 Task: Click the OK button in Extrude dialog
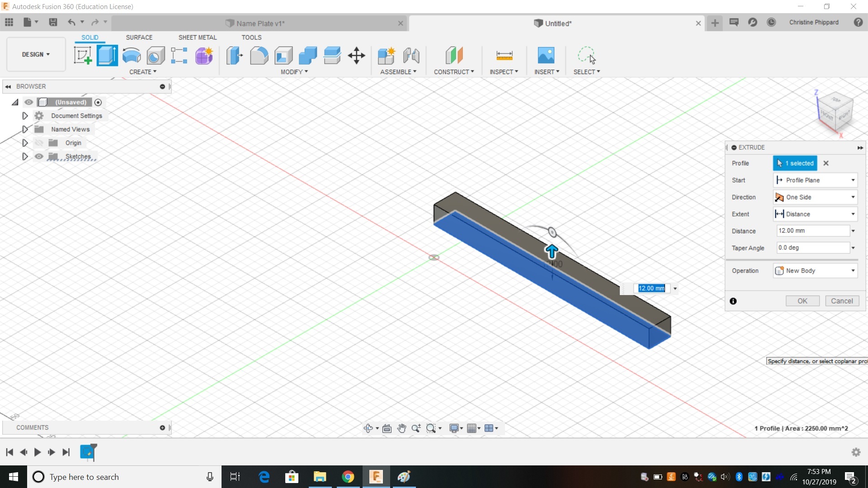802,301
